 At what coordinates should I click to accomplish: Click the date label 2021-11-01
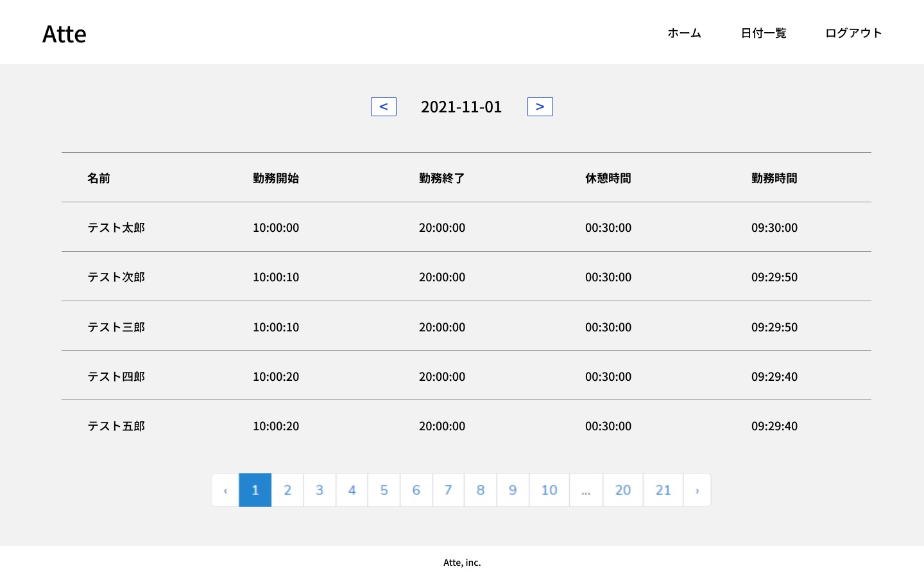click(x=461, y=107)
